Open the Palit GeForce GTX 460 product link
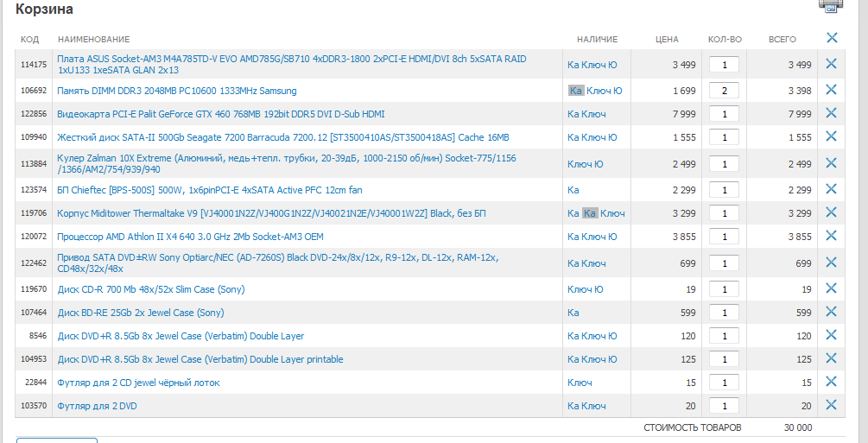The width and height of the screenshot is (868, 443). pyautogui.click(x=221, y=114)
